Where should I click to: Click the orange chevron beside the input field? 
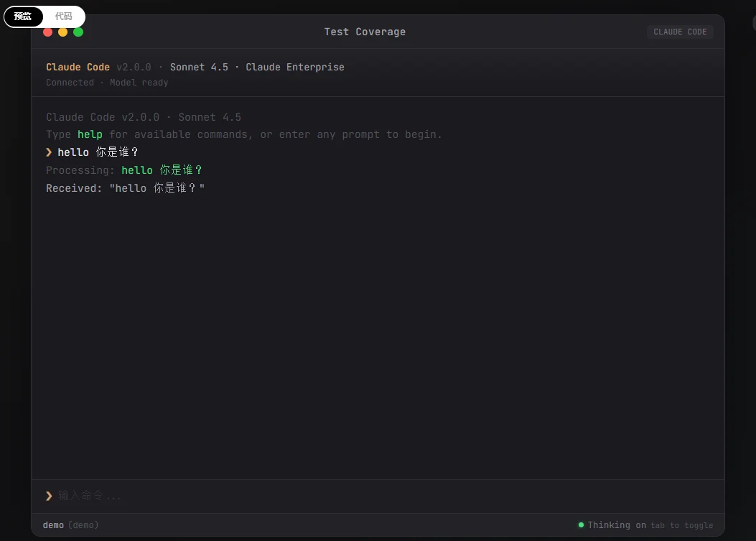coord(49,496)
